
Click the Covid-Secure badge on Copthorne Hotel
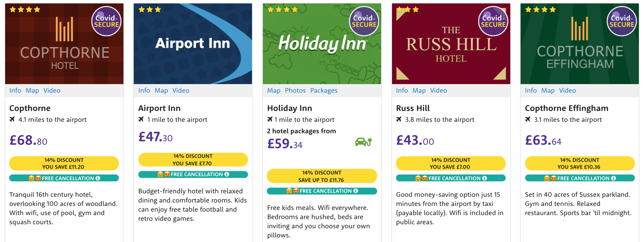click(106, 21)
